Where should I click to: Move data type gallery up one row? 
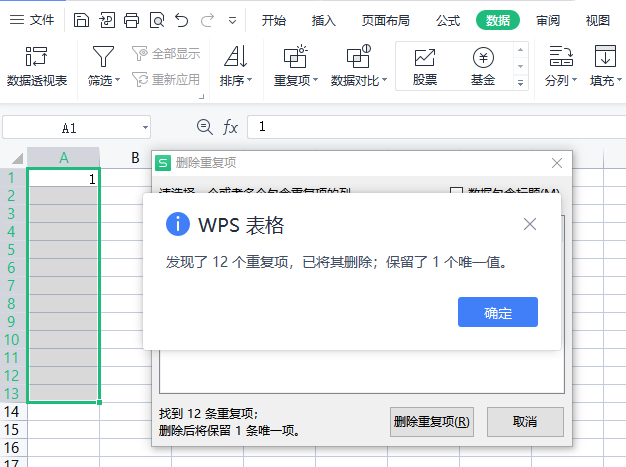coord(520,50)
